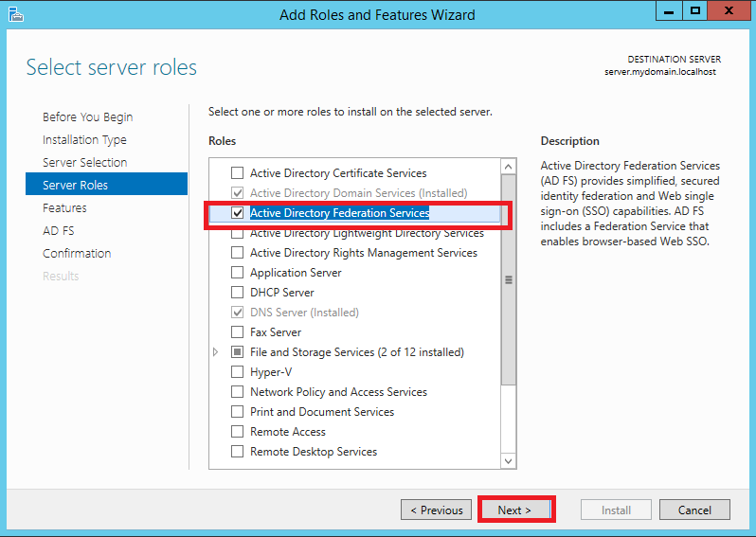Select the Fax Server label
This screenshot has width=756, height=537.
[276, 332]
